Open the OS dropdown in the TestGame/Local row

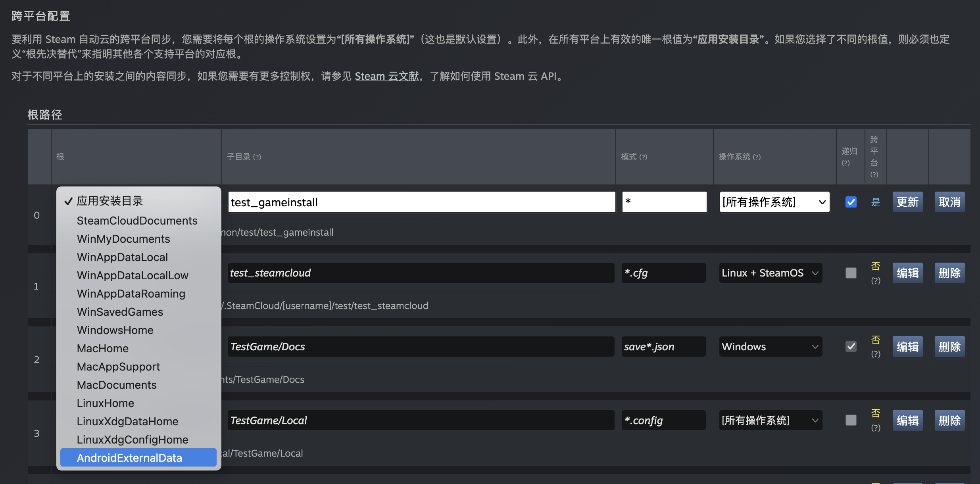pyautogui.click(x=771, y=420)
